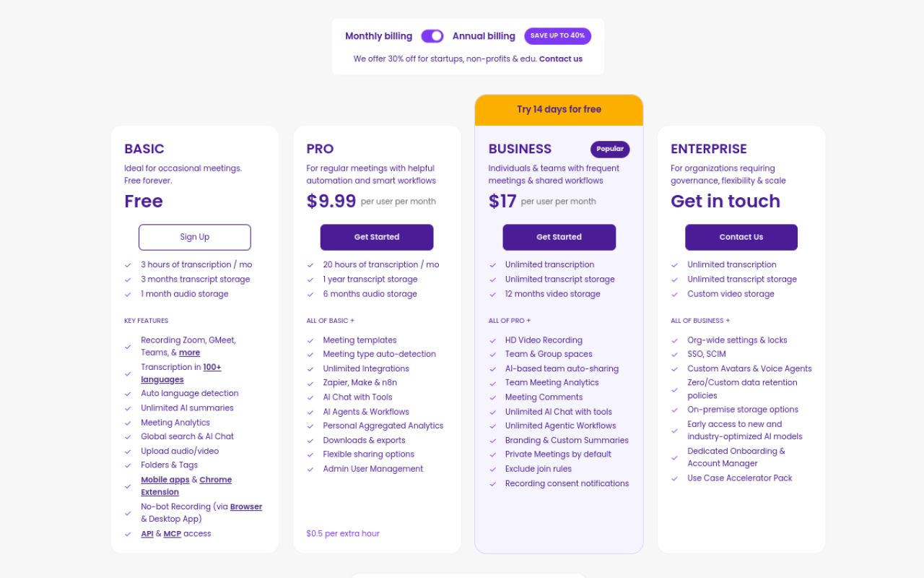Click the more link after Teams
The height and width of the screenshot is (578, 924).
pyautogui.click(x=189, y=352)
